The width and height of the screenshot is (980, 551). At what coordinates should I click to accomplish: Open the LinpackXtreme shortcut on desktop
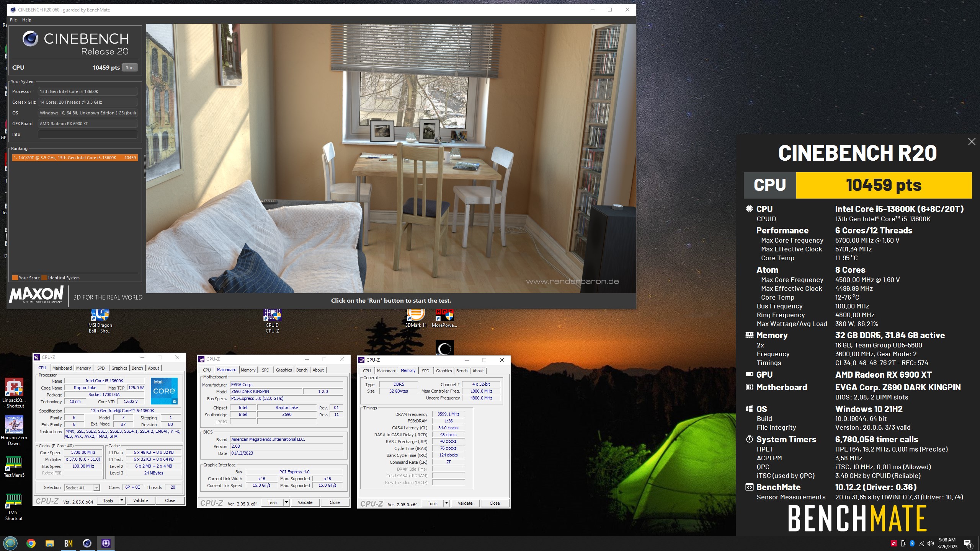point(15,393)
